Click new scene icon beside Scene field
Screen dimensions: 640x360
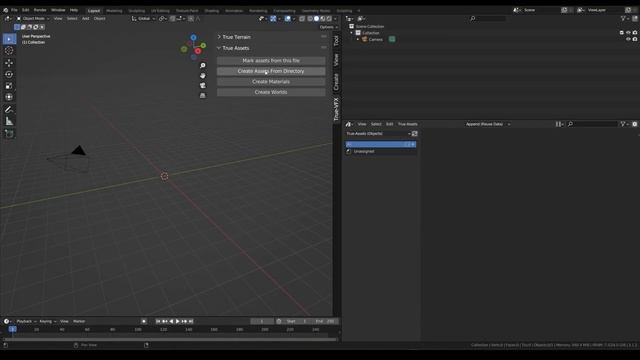coord(564,10)
